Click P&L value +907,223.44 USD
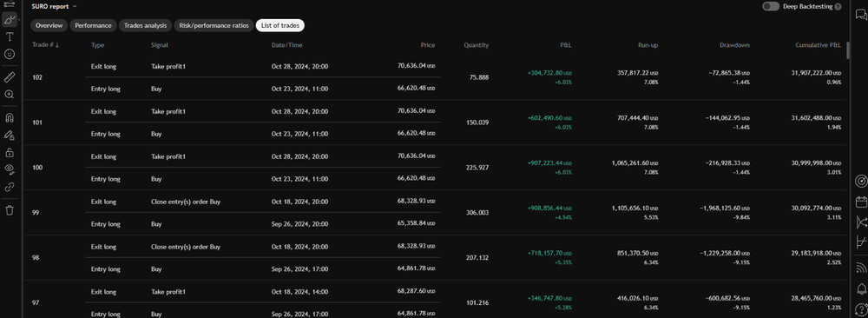The image size is (868, 318). [549, 162]
